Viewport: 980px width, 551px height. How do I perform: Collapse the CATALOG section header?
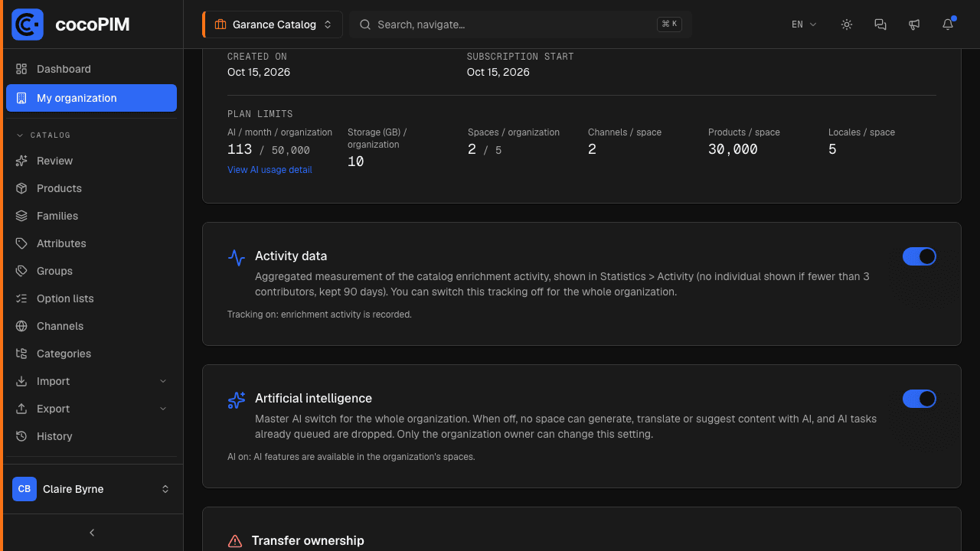tap(44, 135)
